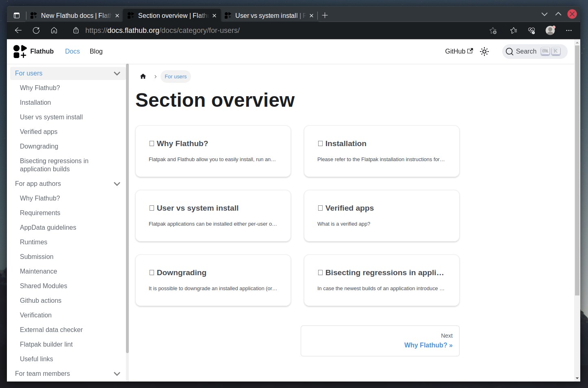Viewport: 588px width, 388px height.
Task: Select User vs system install in sidebar
Action: pyautogui.click(x=51, y=117)
